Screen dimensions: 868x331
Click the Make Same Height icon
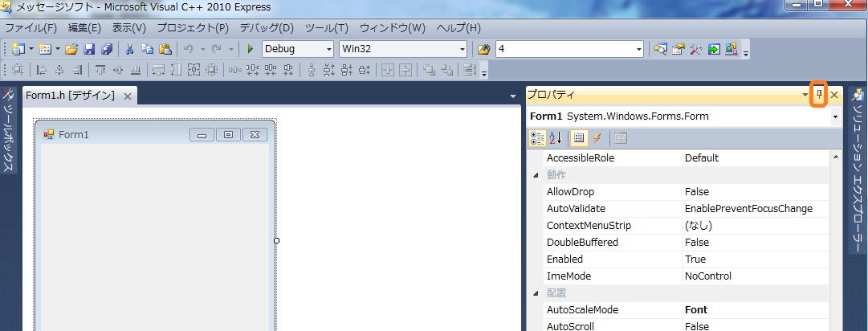point(177,70)
